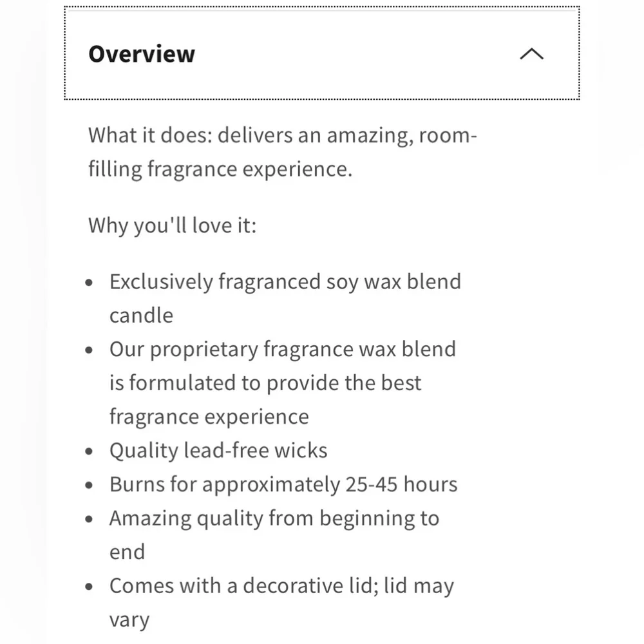Click the 'Why you'll love it:' line

172,225
